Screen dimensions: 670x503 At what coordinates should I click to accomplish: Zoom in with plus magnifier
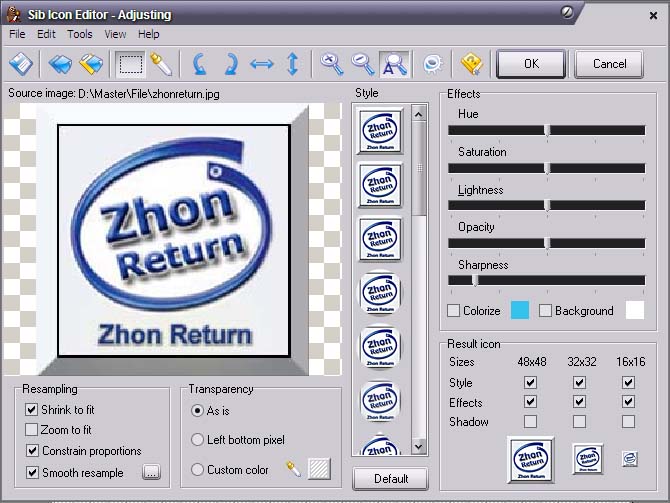pos(332,65)
